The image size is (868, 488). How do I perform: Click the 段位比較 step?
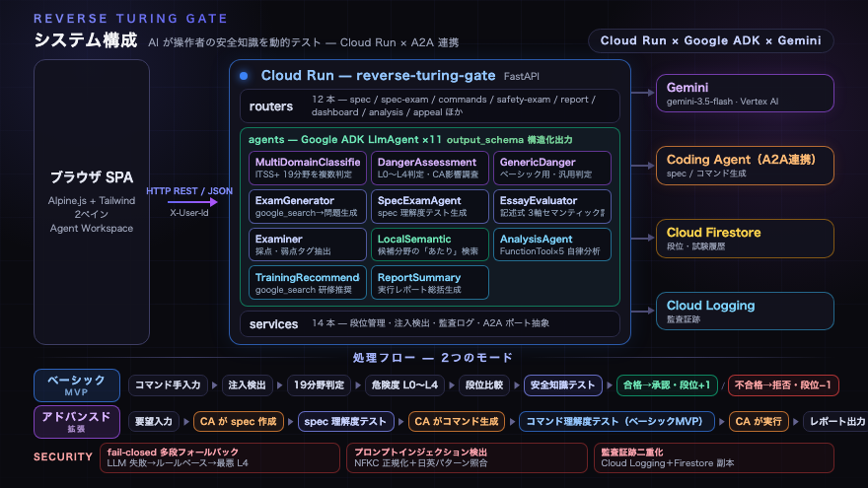[x=484, y=385]
